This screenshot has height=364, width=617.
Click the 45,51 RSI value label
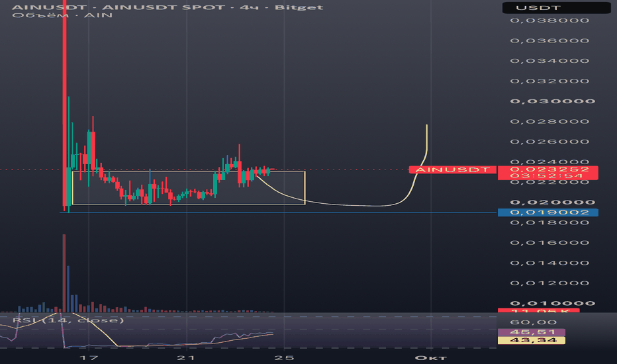click(x=531, y=332)
